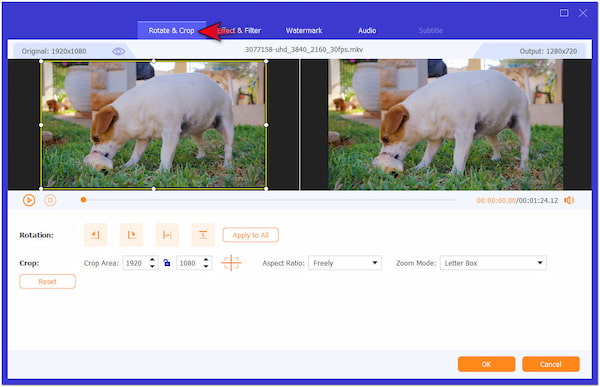The width and height of the screenshot is (600, 387).
Task: Decrease crop width stepper down
Action: pyautogui.click(x=152, y=266)
